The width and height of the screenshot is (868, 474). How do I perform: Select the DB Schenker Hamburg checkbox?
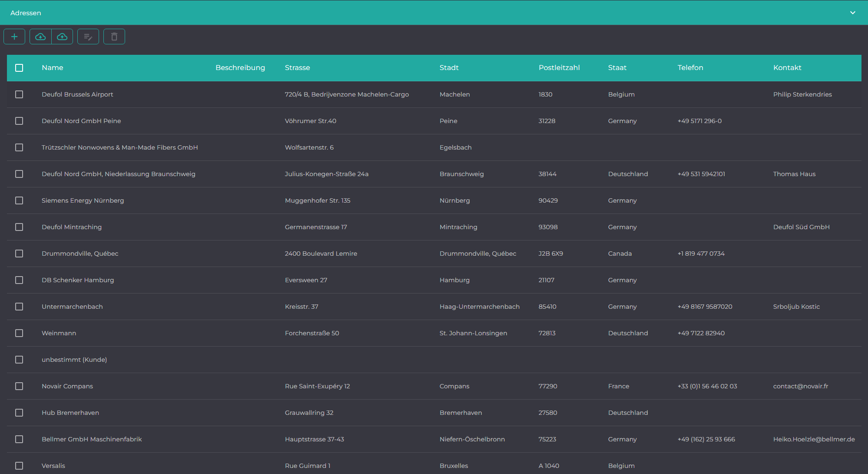(x=19, y=280)
